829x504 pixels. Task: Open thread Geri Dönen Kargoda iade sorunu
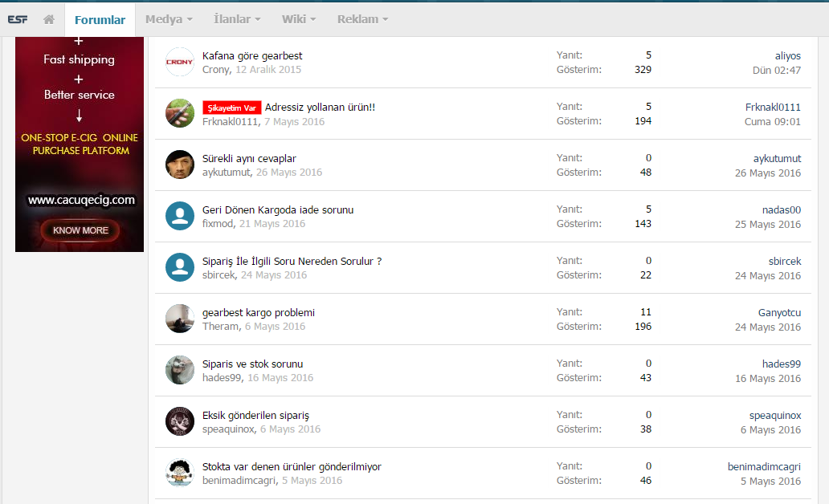pyautogui.click(x=278, y=209)
